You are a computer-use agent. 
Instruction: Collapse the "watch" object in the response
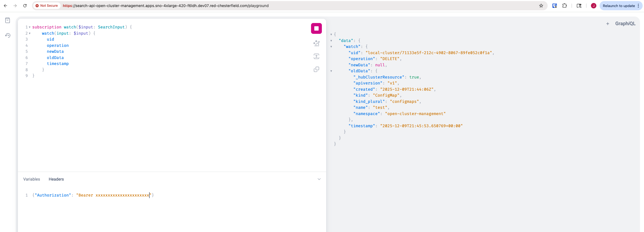331,47
